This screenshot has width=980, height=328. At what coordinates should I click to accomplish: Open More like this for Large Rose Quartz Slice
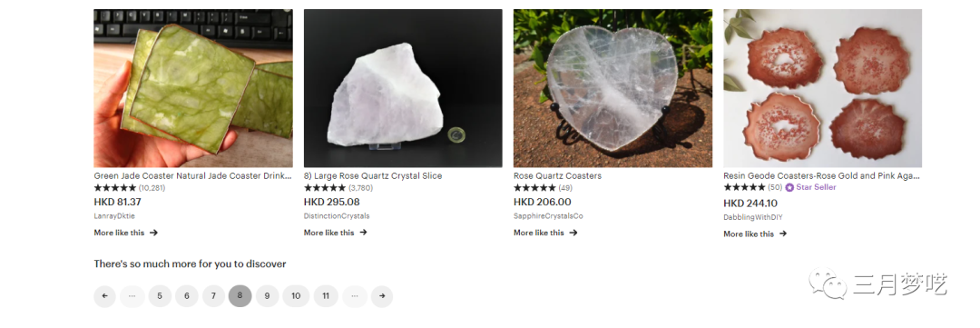pyautogui.click(x=336, y=233)
